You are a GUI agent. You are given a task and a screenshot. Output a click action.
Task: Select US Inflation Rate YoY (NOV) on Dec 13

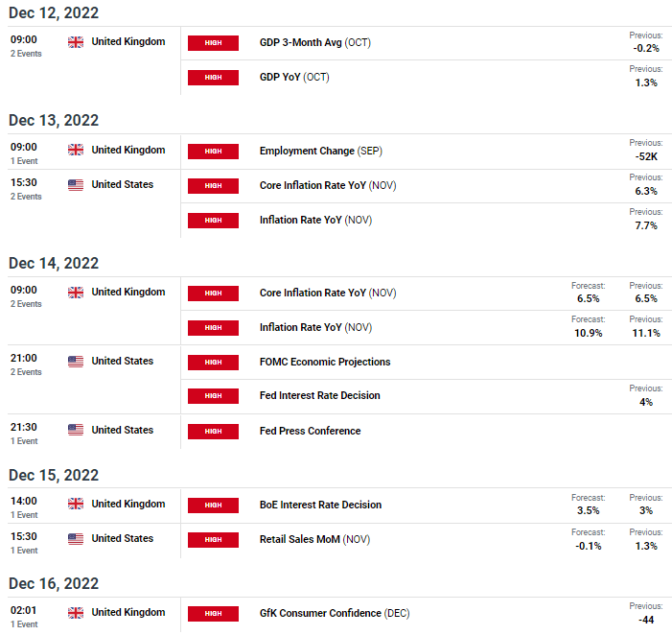(315, 220)
